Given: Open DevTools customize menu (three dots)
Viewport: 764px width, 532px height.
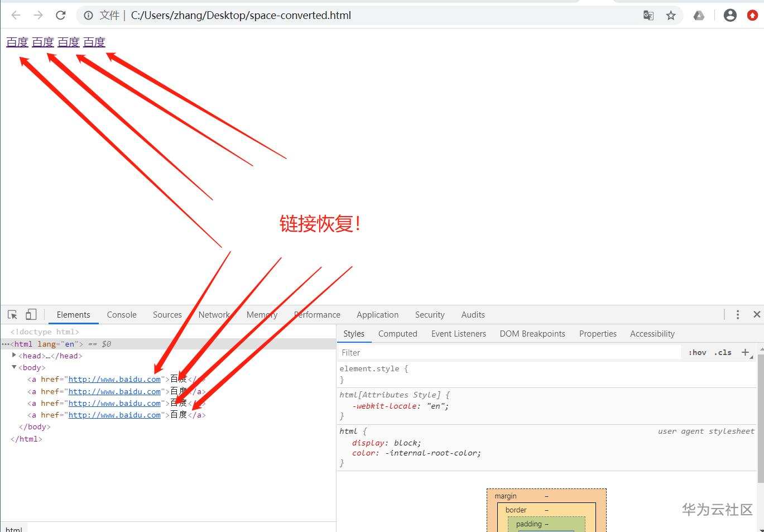Looking at the screenshot, I should [x=738, y=315].
